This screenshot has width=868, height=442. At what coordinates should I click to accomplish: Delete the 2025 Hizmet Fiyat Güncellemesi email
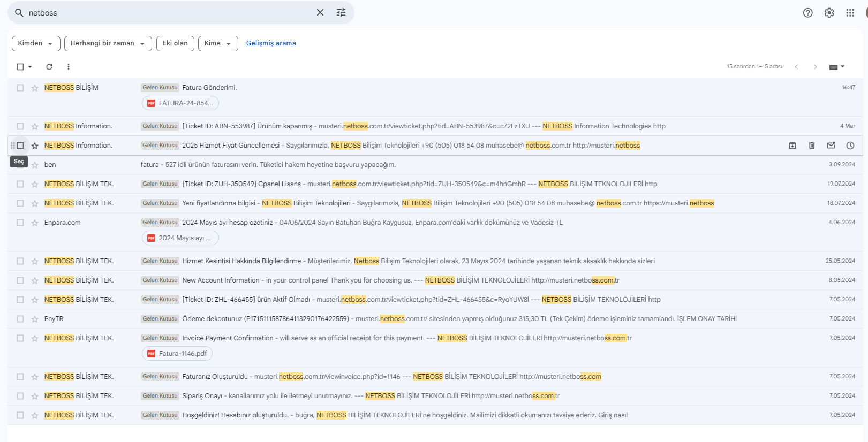(x=812, y=146)
